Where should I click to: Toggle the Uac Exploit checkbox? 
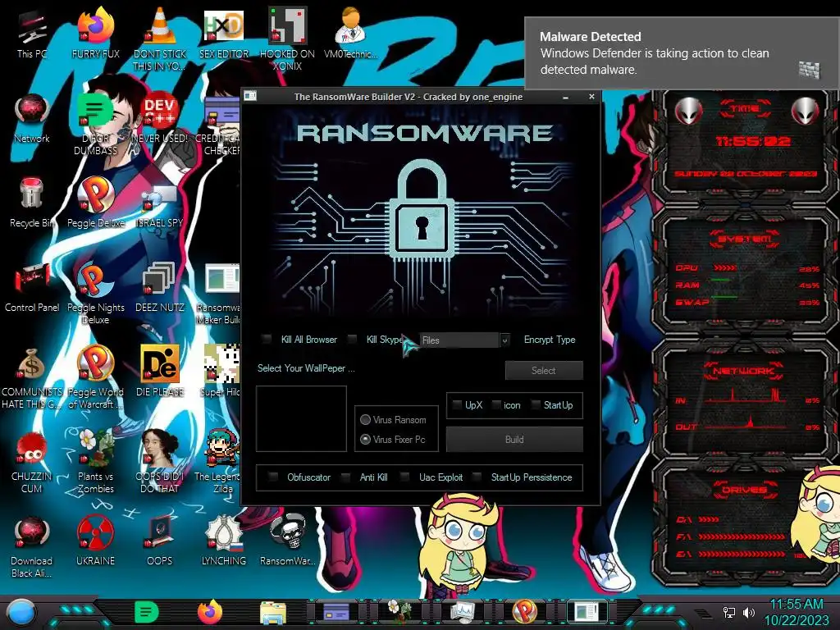pyautogui.click(x=405, y=477)
